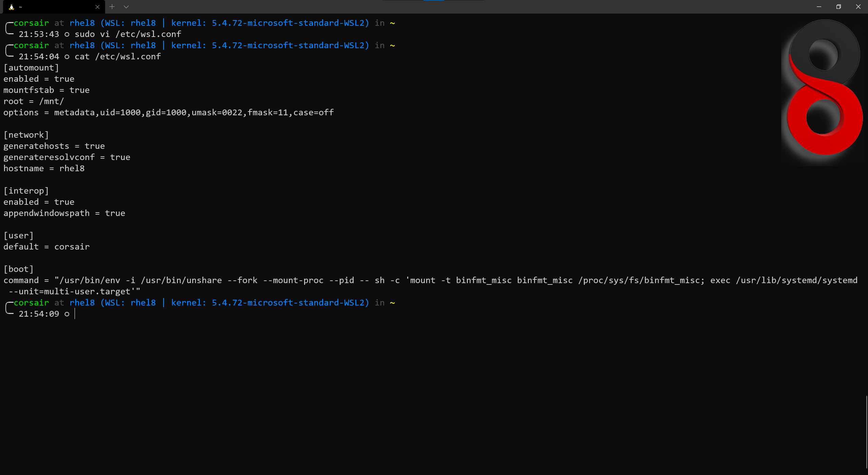Click the 'o' prompt status symbol after 21:54:09
This screenshot has height=475, width=868.
[66, 314]
